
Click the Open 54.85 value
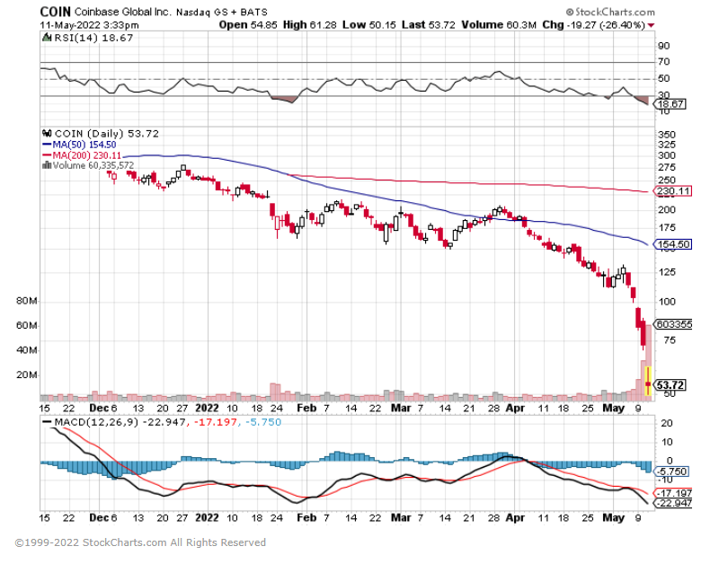click(x=247, y=24)
